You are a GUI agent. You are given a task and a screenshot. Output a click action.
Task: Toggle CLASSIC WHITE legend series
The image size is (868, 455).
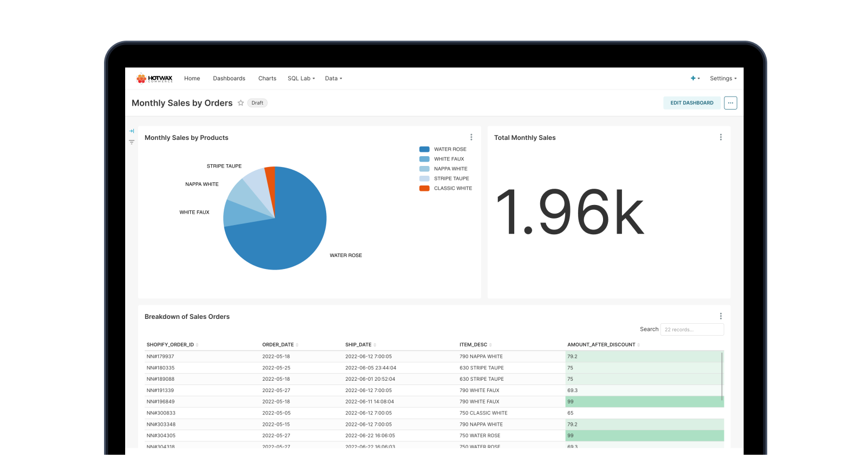[x=445, y=188]
